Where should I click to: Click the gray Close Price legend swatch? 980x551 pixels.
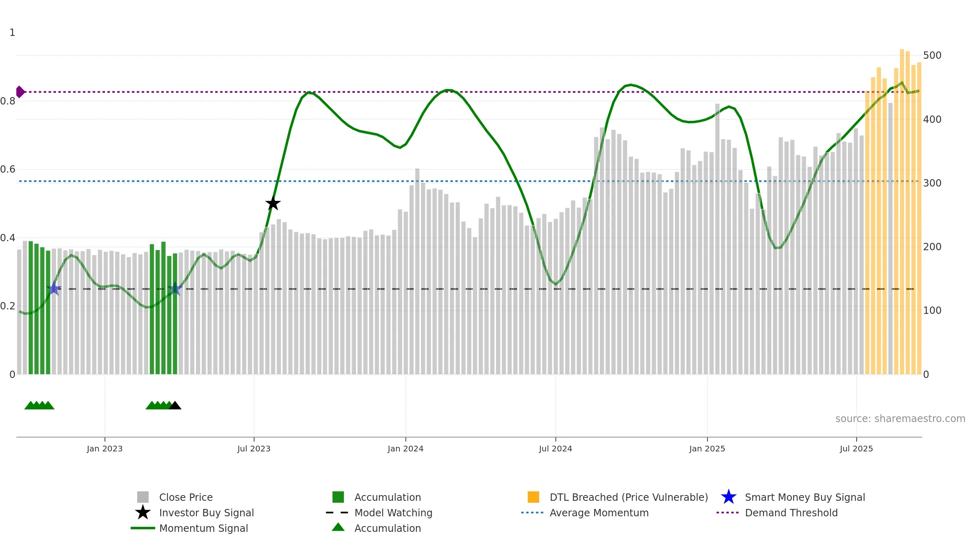143,497
